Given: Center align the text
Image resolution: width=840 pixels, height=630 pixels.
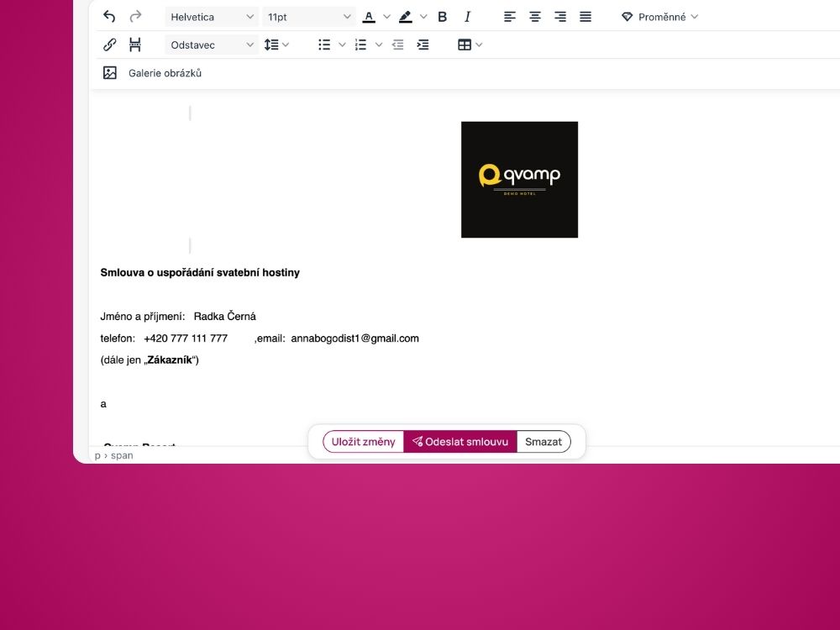Looking at the screenshot, I should pos(535,17).
